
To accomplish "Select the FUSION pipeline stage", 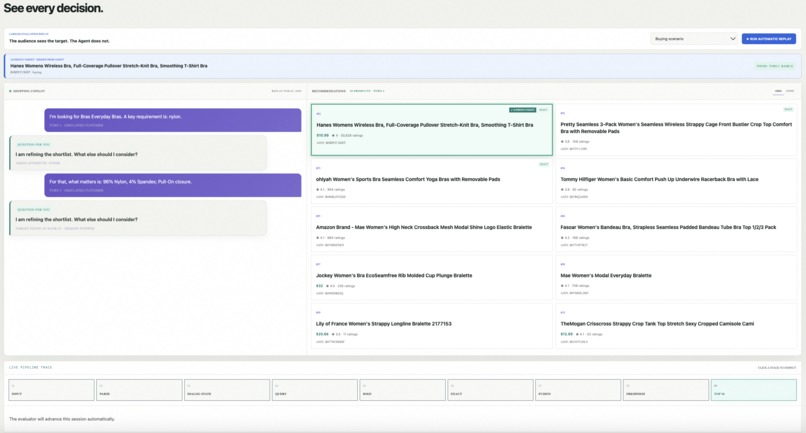I will 578,390.
